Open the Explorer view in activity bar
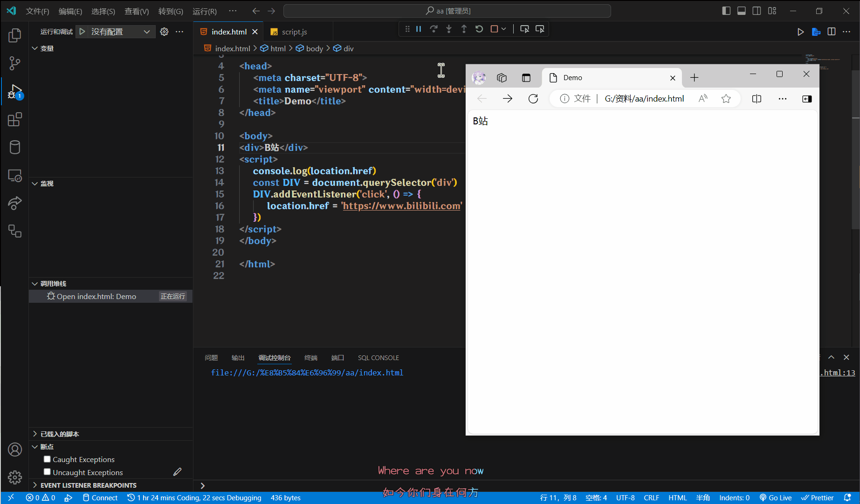Screen dimensions: 860x504 pos(15,35)
